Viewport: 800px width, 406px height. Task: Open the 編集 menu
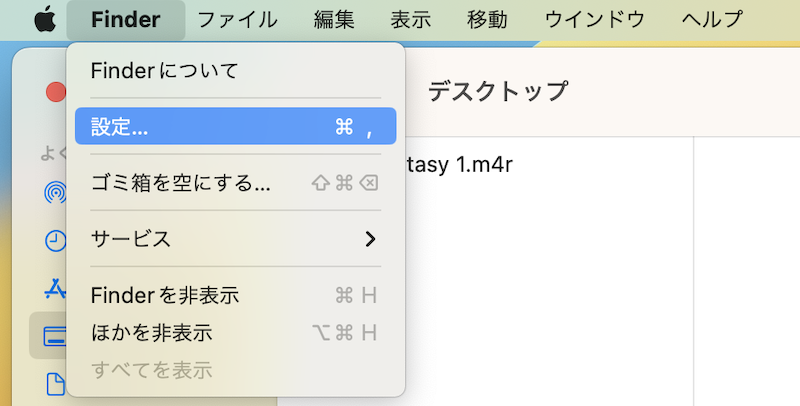point(334,19)
